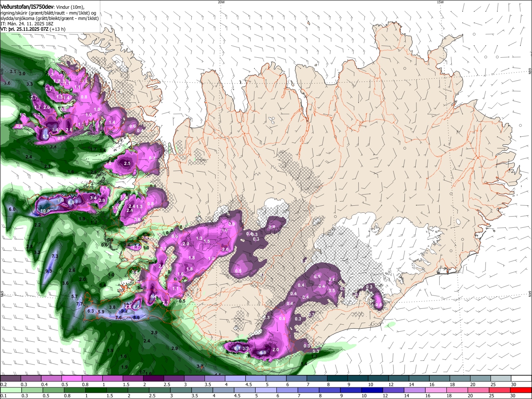Click the light pink rain swatch between 16 and 18
The width and height of the screenshot is (532, 399).
tap(436, 390)
